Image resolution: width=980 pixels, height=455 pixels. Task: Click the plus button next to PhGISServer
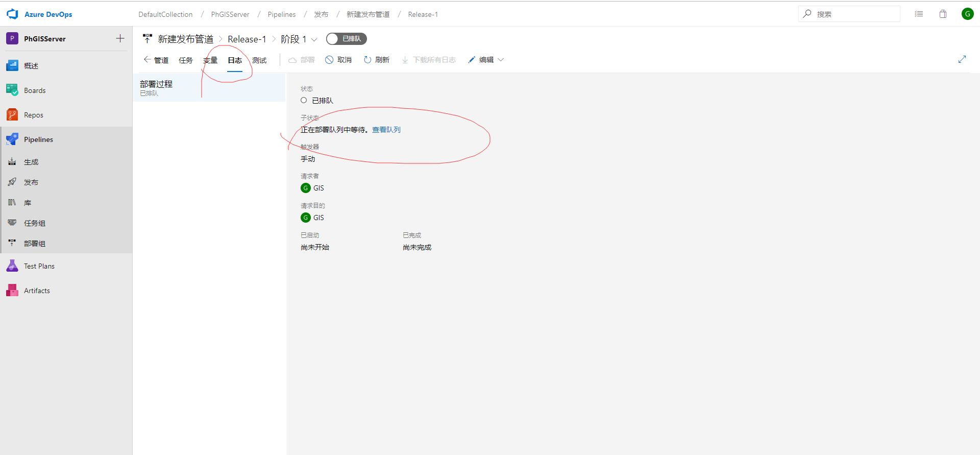[x=120, y=38]
